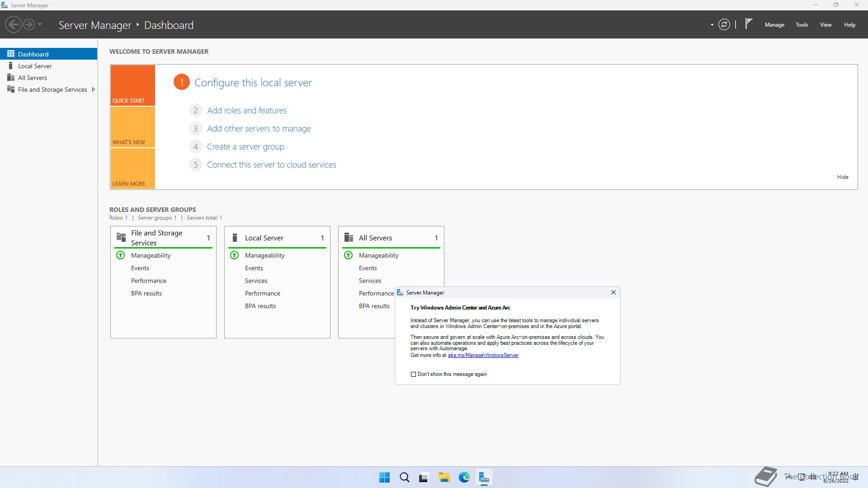Click the step 3 circle icon
Image resolution: width=868 pixels, height=488 pixels.
click(x=196, y=128)
